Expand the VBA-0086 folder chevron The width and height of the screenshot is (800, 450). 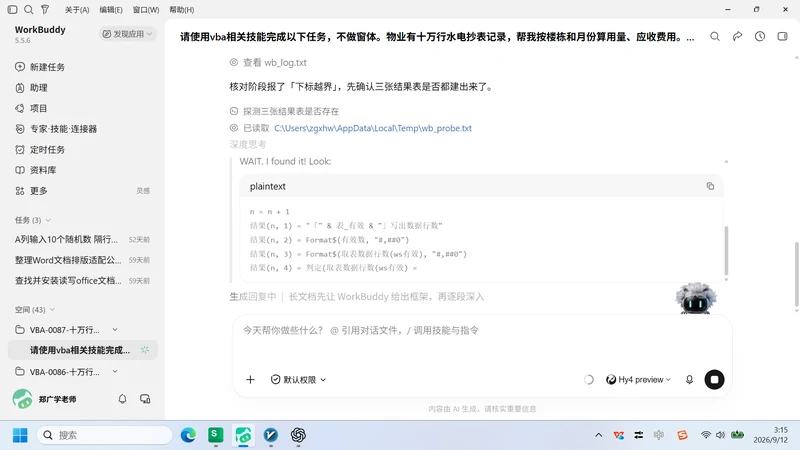(115, 371)
